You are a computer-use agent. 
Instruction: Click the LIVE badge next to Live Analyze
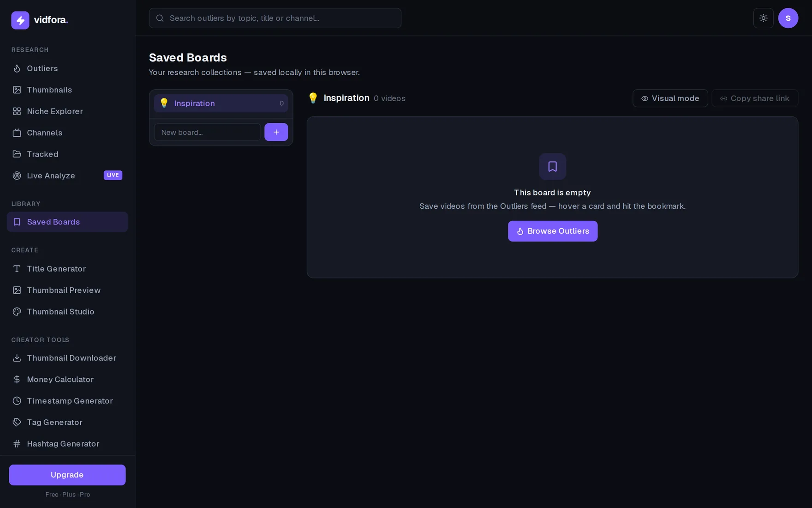click(x=113, y=175)
